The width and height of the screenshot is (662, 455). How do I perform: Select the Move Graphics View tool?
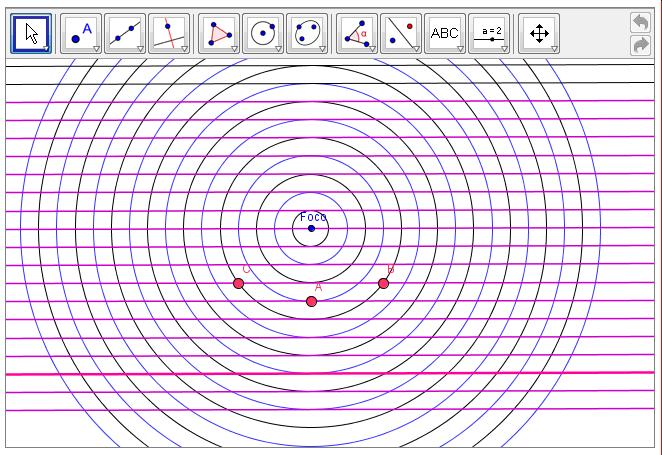point(539,33)
